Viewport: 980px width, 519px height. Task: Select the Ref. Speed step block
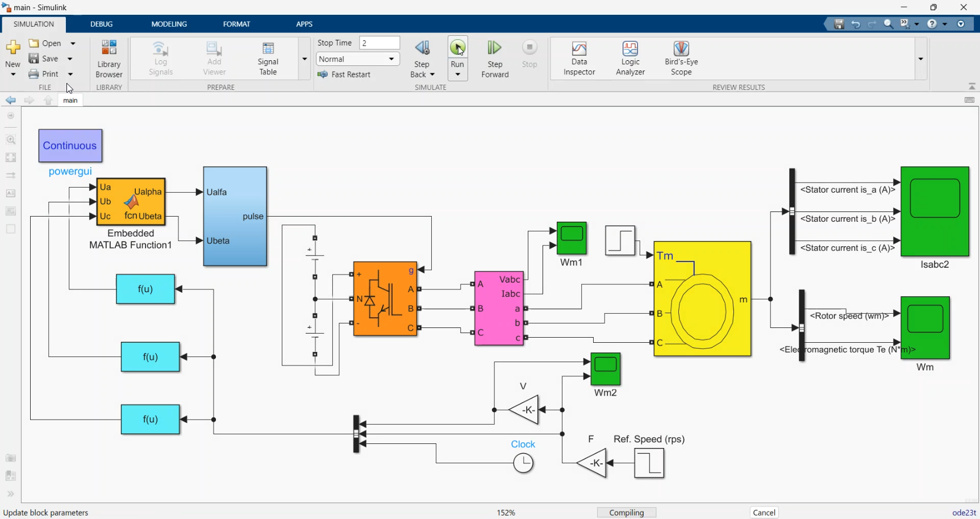(x=649, y=463)
